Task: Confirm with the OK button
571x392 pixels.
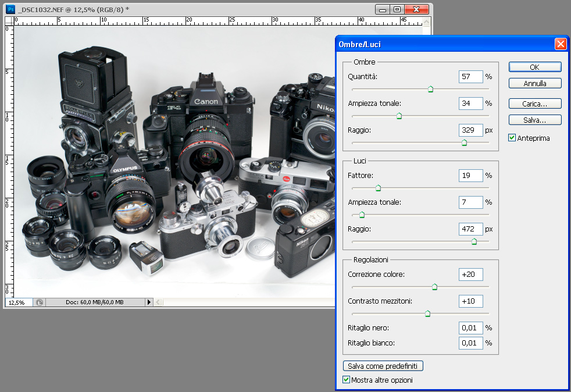Action: pyautogui.click(x=534, y=67)
